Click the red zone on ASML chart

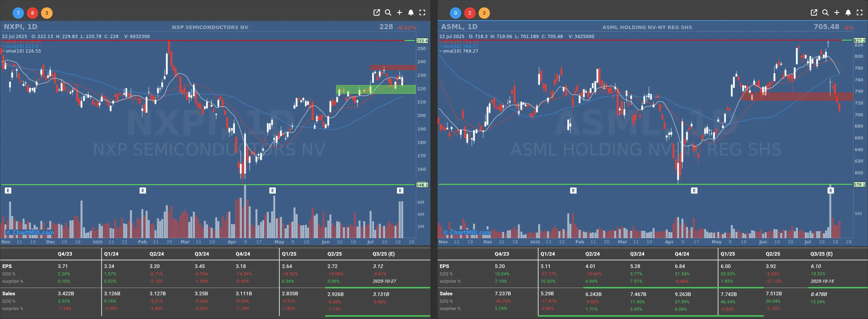pos(797,97)
